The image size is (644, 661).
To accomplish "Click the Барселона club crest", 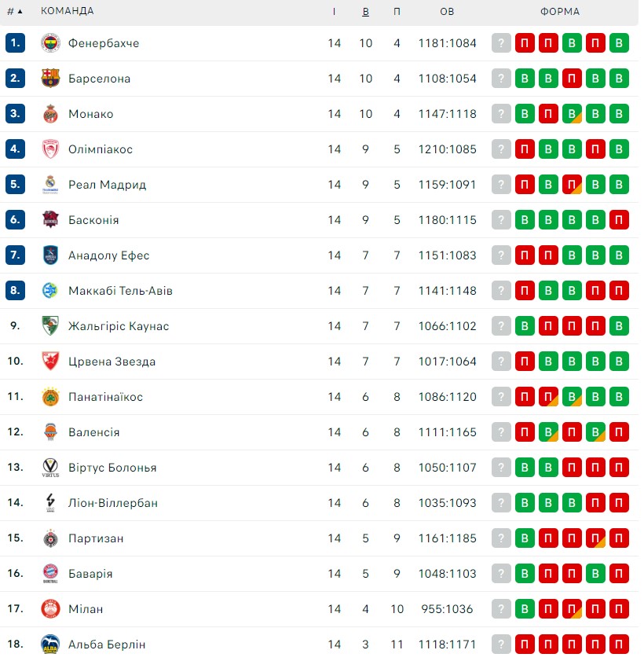I will coord(50,79).
